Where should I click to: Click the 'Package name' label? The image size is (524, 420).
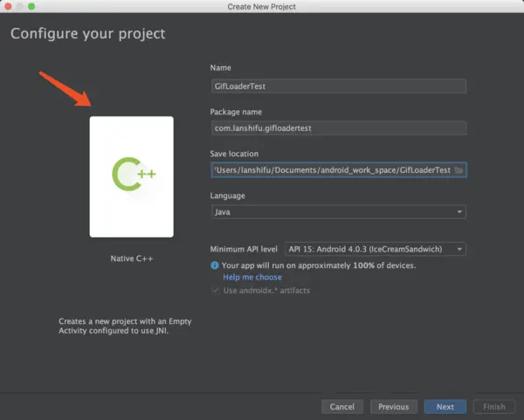click(x=236, y=112)
